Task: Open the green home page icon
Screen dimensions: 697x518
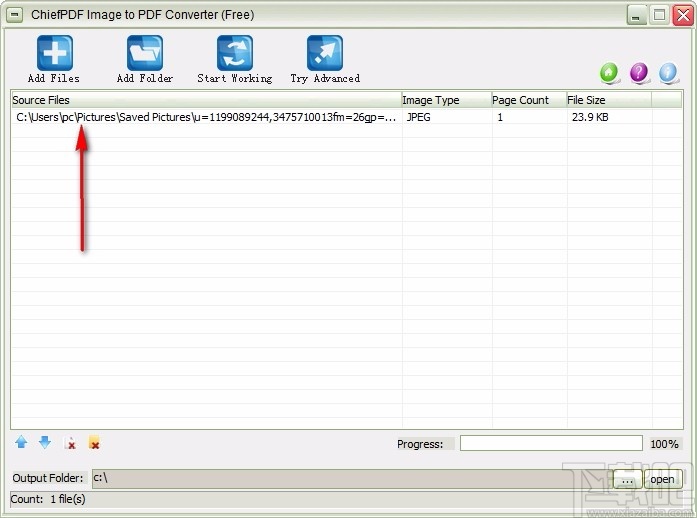Action: click(609, 72)
